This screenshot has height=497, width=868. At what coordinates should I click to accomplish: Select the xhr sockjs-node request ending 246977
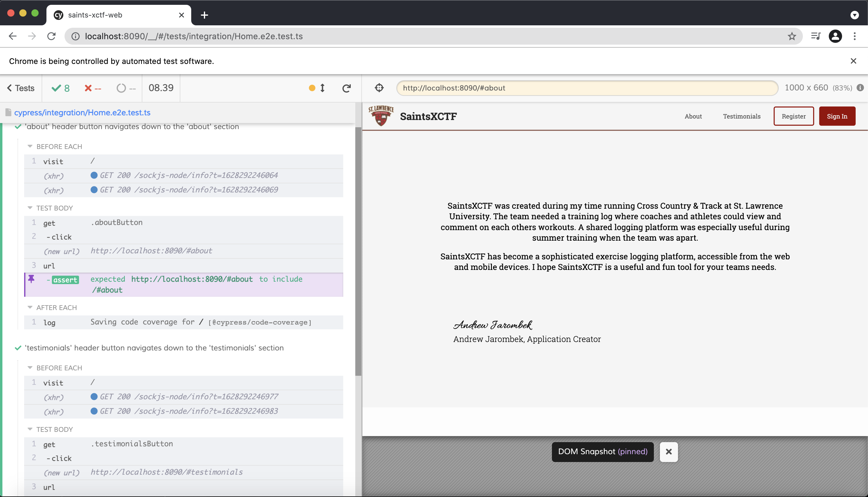[x=184, y=397]
